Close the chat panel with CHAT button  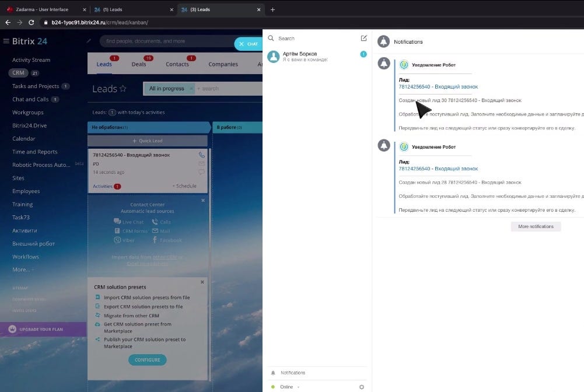point(249,44)
